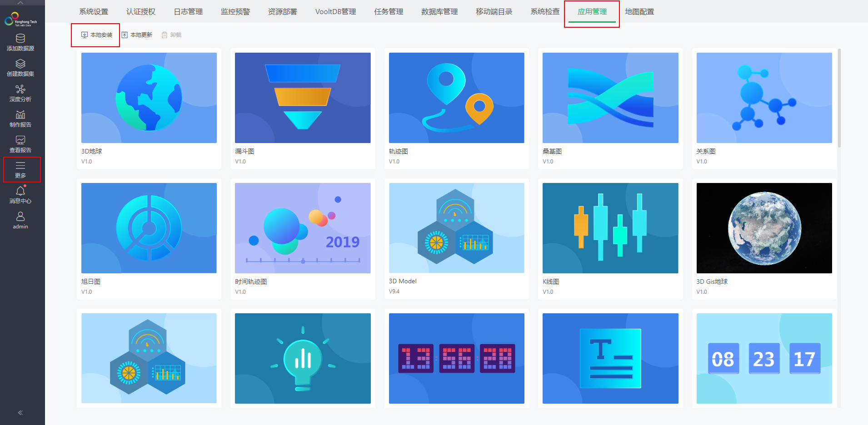
Task: Open 添加数据源 in the left sidebar
Action: pos(20,43)
